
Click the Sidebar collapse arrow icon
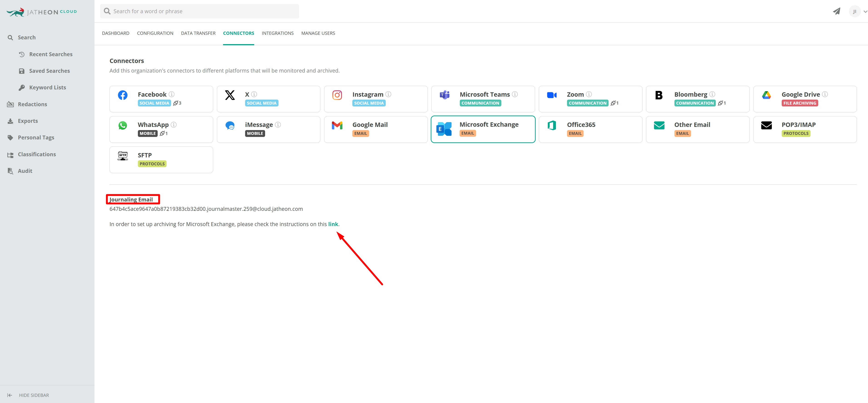click(x=10, y=395)
